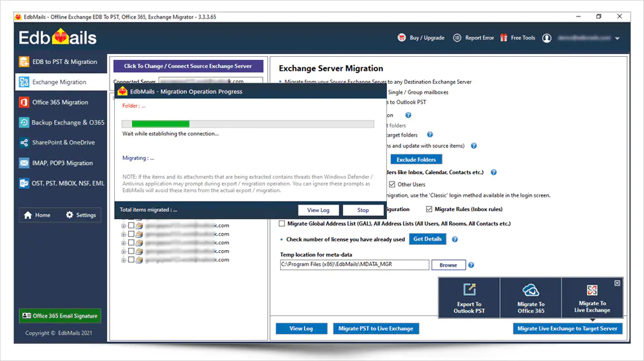This screenshot has width=644, height=361.
Task: Show help beside Inbox, Calendar, Contacts option
Action: tap(493, 172)
